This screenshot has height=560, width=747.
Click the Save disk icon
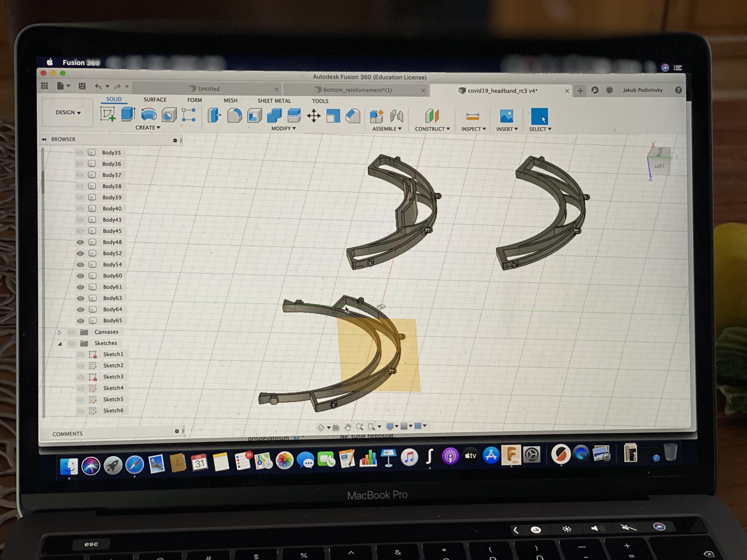[x=82, y=86]
